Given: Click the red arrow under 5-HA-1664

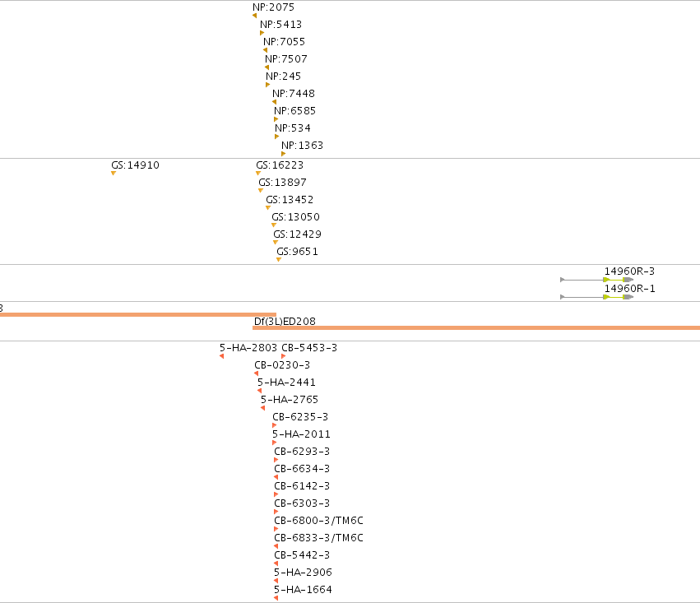Looking at the screenshot, I should (x=276, y=598).
